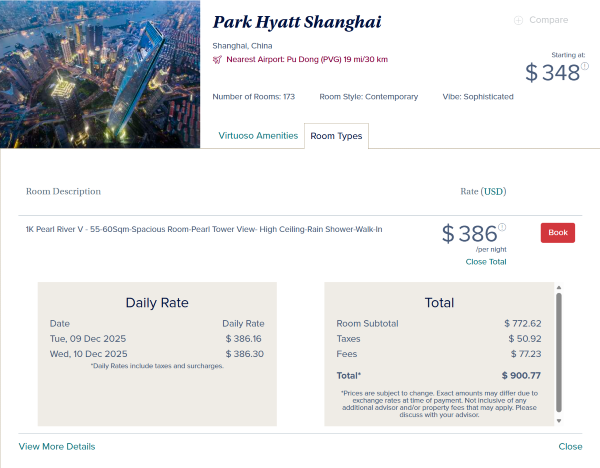
Task: Click the Total panel vertical scrollbar
Action: tap(558, 350)
